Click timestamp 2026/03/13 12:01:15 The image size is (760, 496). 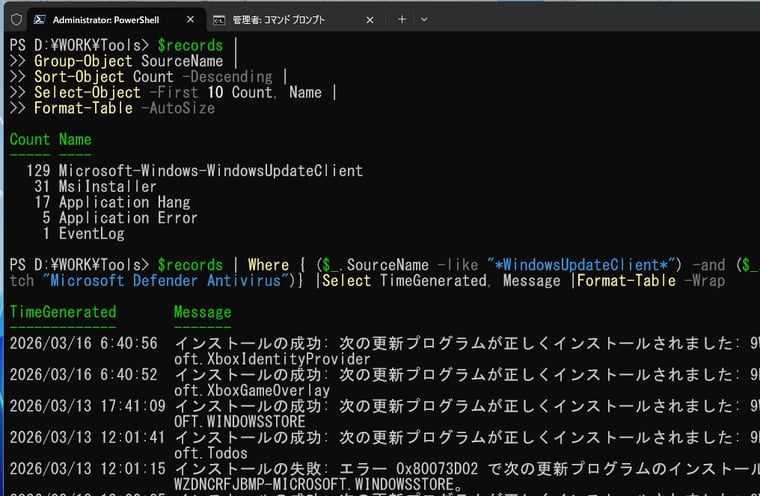coord(88,469)
